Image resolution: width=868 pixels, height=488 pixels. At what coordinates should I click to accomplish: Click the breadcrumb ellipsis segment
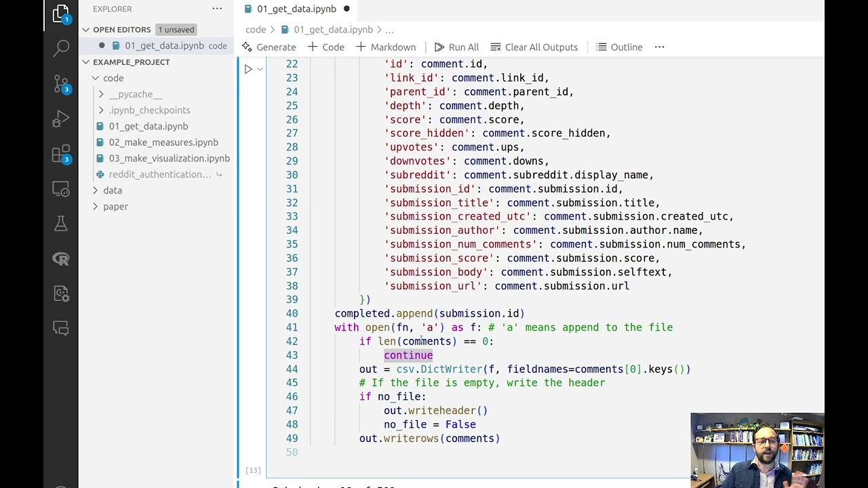tap(389, 30)
